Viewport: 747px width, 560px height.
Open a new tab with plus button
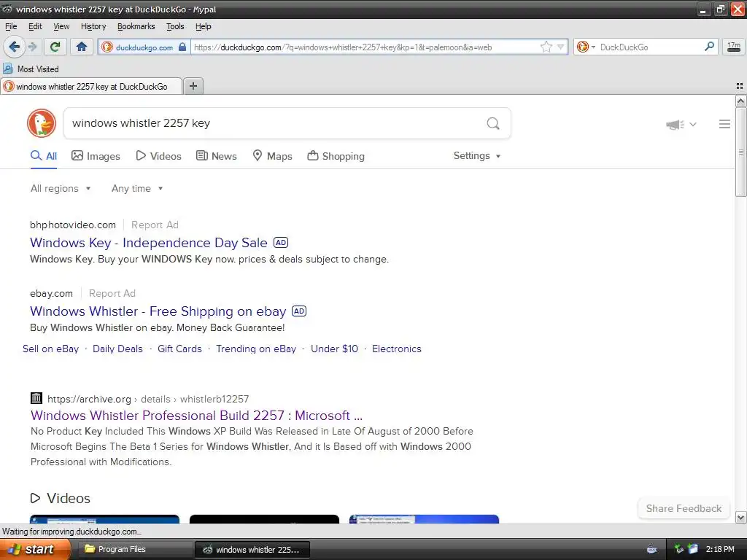[193, 86]
